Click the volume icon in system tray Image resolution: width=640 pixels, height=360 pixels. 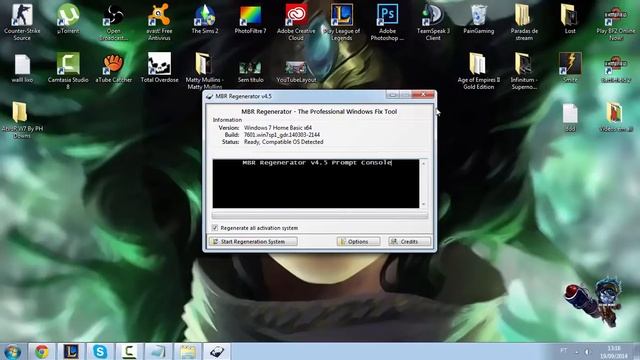(588, 351)
